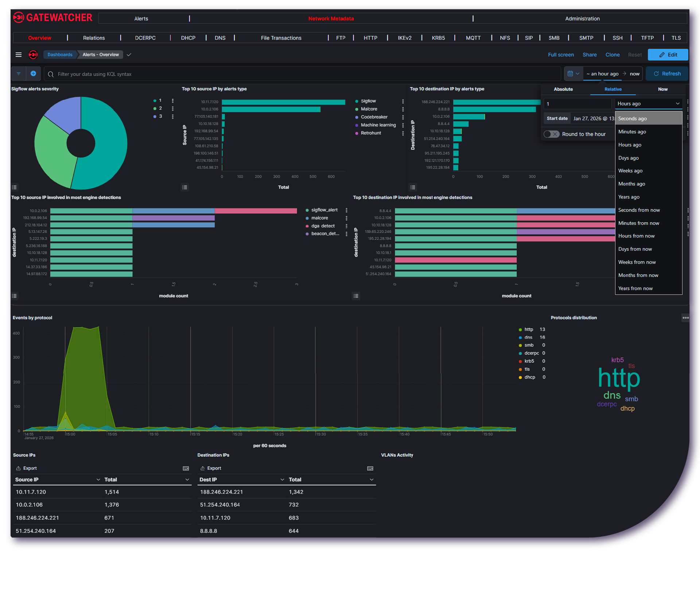Open Protocols distribution panel options menu
Screen dimensions: 700x598
point(685,318)
